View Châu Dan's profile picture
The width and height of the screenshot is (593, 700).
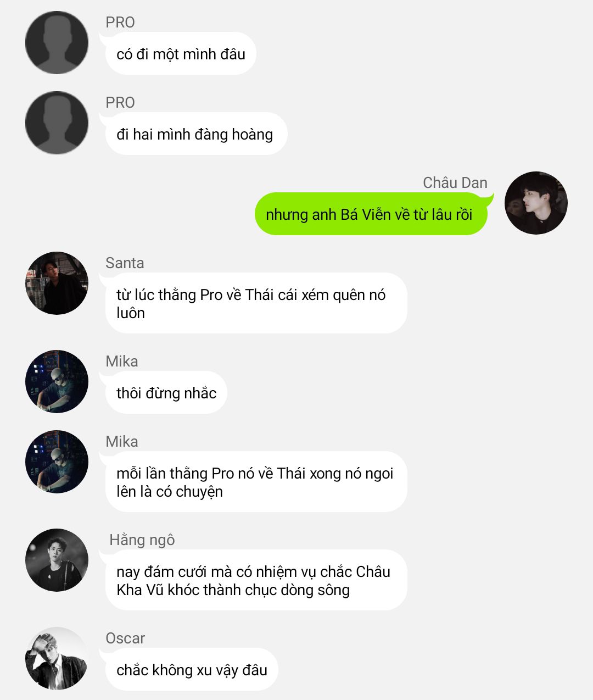536,203
